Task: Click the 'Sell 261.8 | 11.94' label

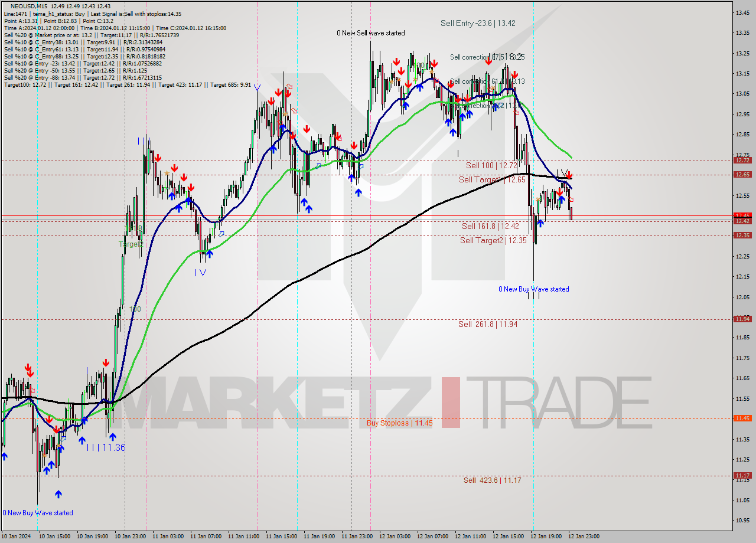Action: [488, 324]
